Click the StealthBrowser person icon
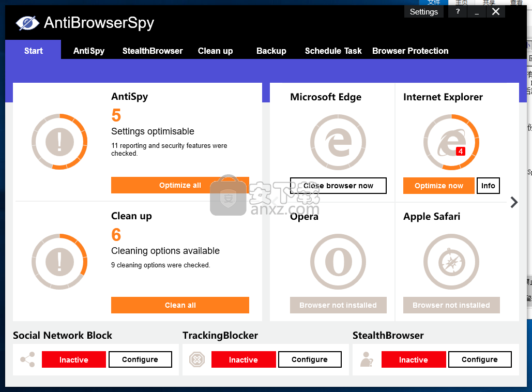 367,359
